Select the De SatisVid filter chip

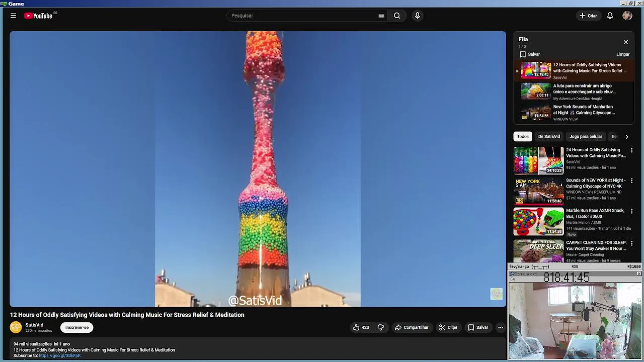click(549, 136)
